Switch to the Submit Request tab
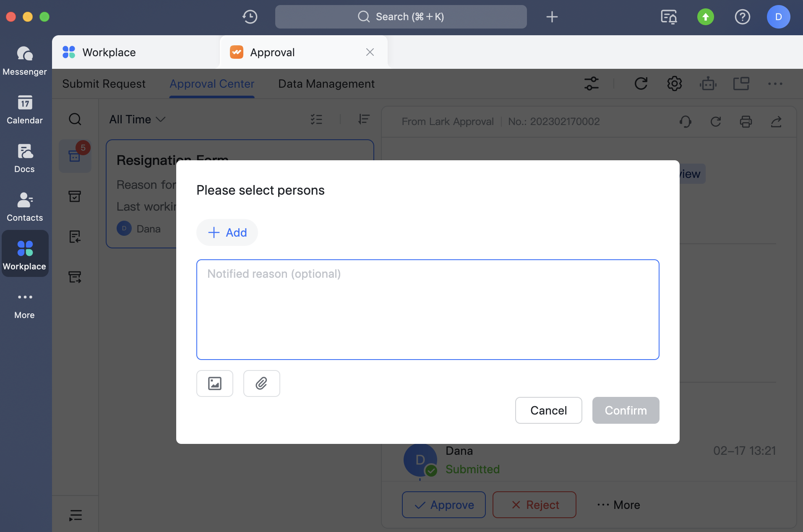This screenshot has width=803, height=532. (104, 84)
